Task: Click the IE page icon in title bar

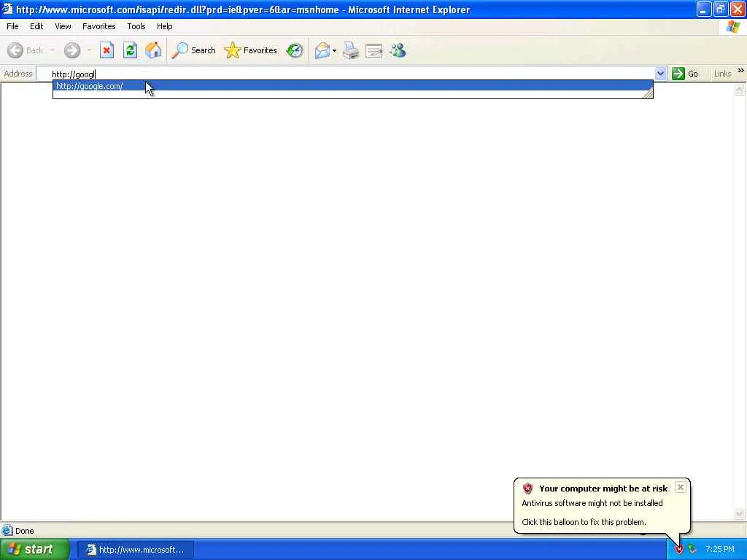Action: point(7,9)
